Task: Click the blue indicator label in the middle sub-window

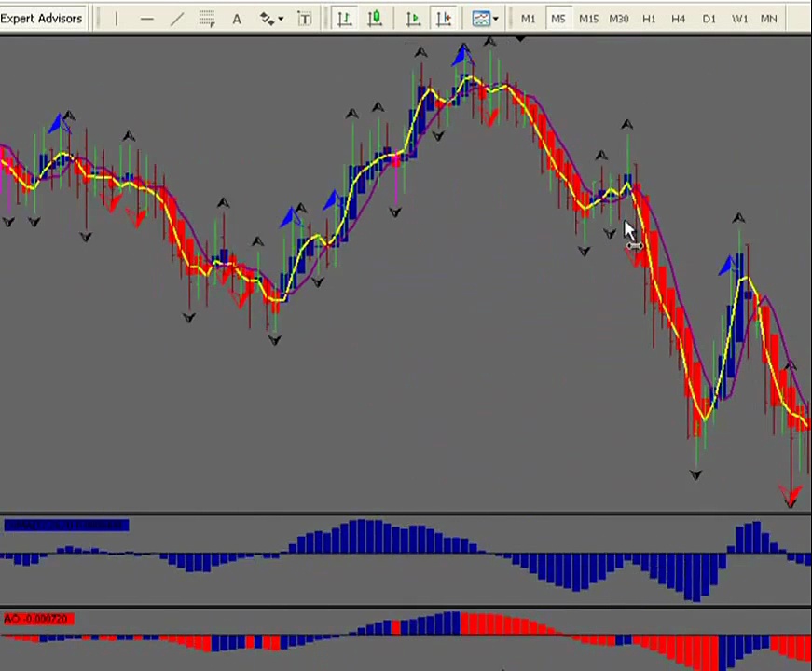Action: pos(66,526)
